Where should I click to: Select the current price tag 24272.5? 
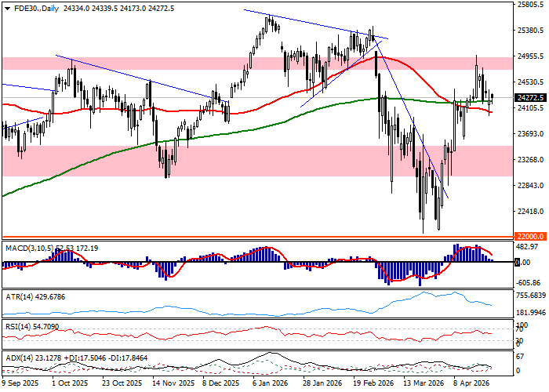pos(530,98)
